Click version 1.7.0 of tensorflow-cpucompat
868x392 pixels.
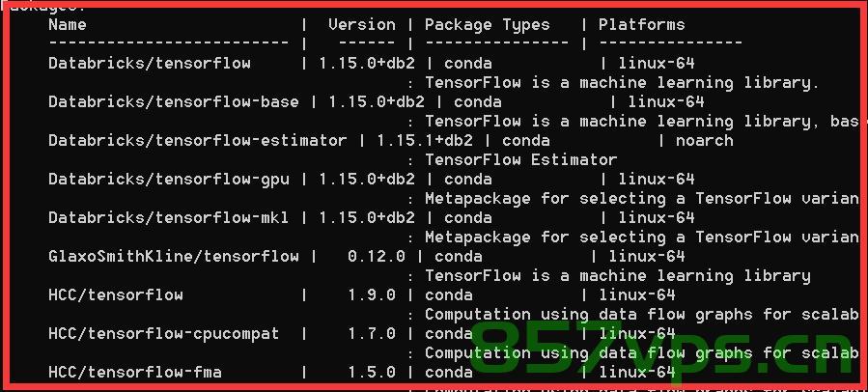click(x=372, y=334)
